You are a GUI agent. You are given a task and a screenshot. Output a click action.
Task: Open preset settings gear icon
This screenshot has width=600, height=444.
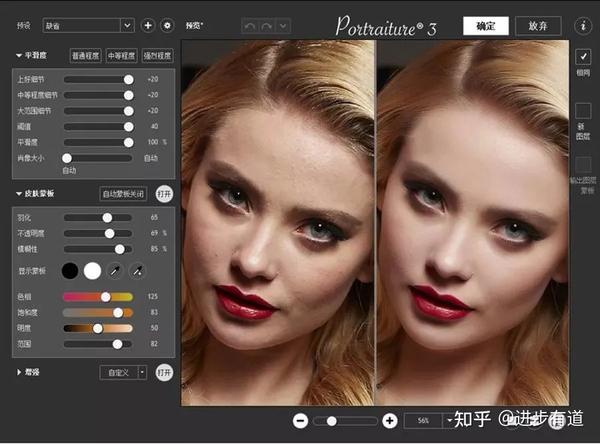(x=167, y=25)
